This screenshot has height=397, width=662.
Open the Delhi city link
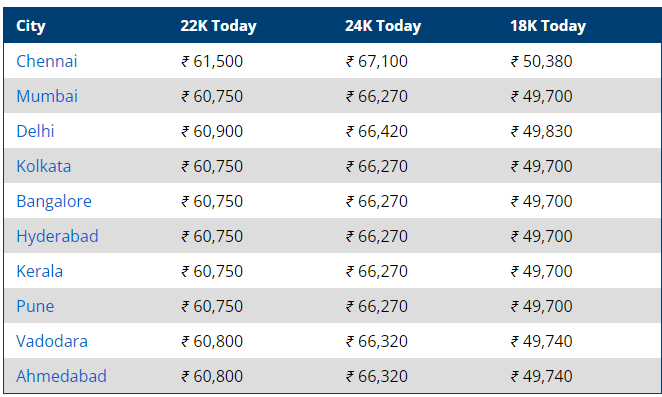35,131
